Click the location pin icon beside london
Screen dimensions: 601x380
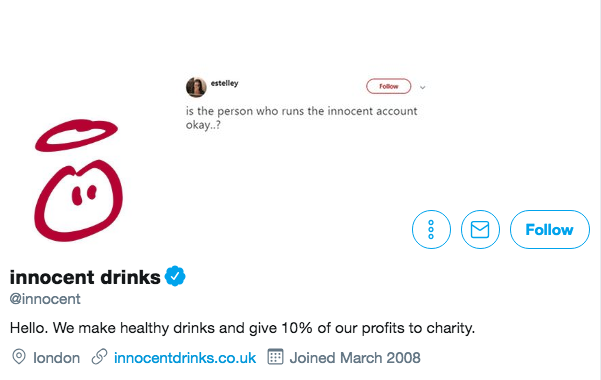pos(19,357)
